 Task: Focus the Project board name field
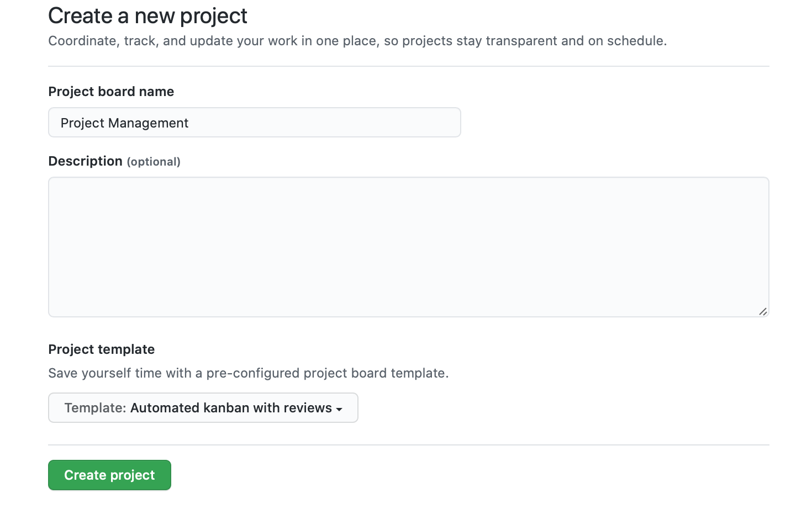(x=255, y=123)
